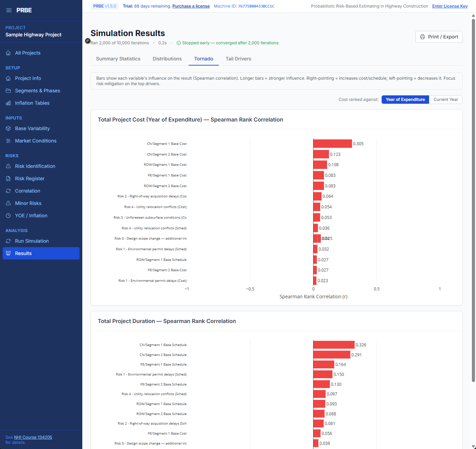This screenshot has height=449, width=476.
Task: Click the clock icon for YOE / Inflation
Action: coord(8,216)
